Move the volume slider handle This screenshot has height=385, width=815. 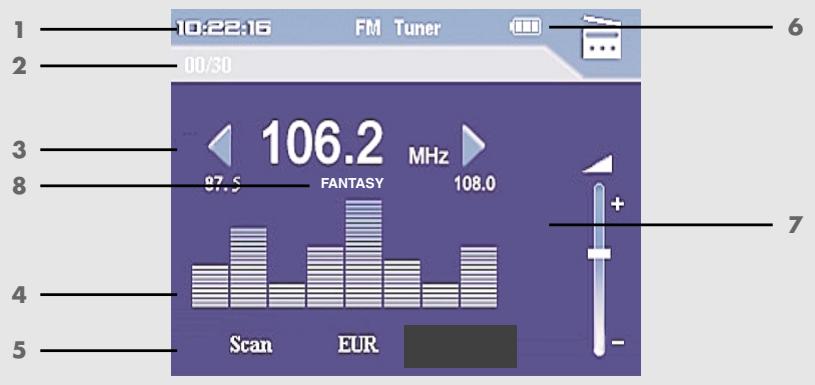(599, 254)
